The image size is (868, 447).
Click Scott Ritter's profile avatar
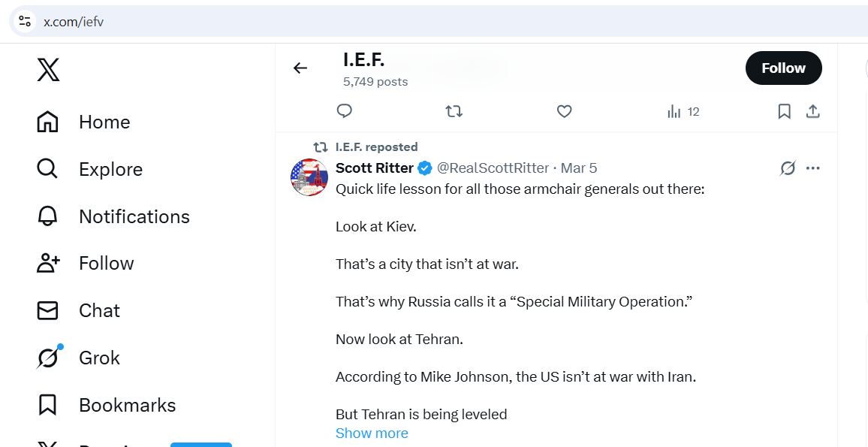point(309,177)
